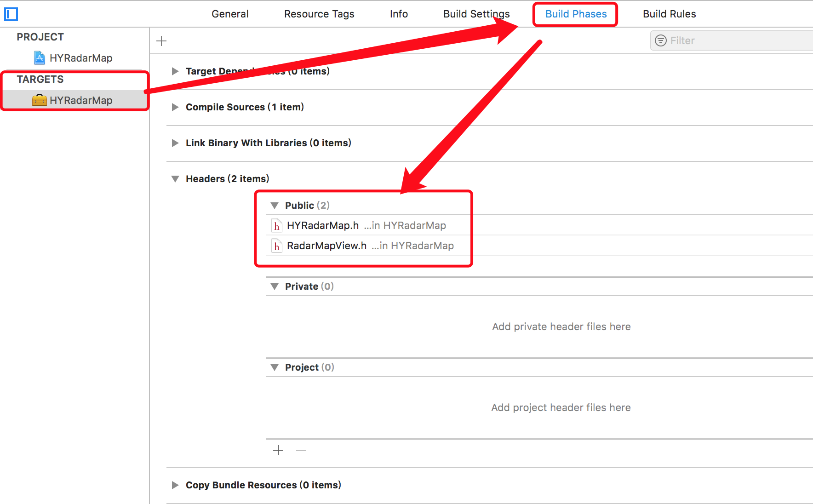Click the Link Binary With Libraries label
Screen dimensions: 813x504
pos(269,143)
